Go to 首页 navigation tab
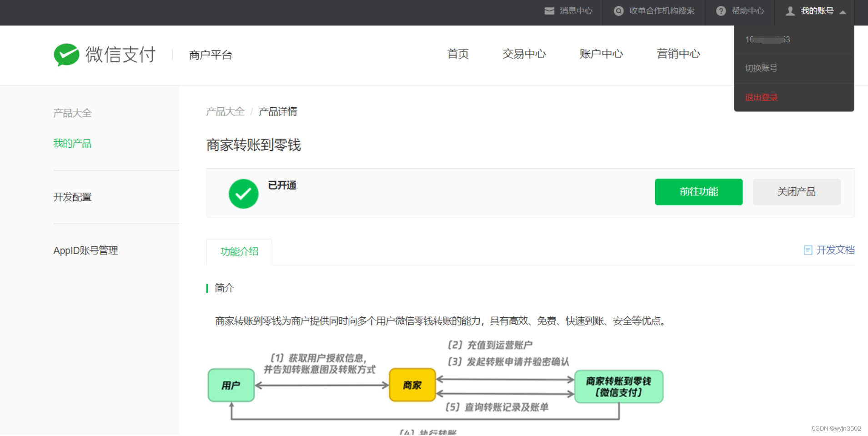The width and height of the screenshot is (868, 436). tap(457, 54)
